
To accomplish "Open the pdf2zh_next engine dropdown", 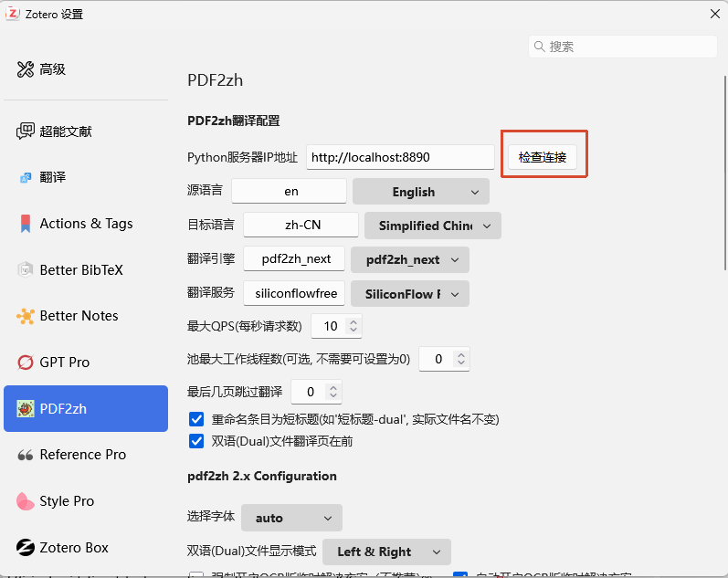I will (x=410, y=259).
